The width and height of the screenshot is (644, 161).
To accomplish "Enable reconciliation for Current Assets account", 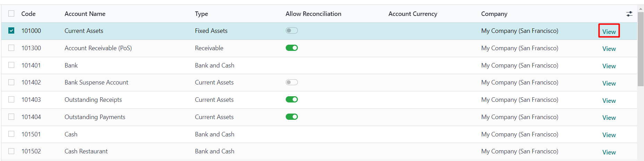I will 292,30.
